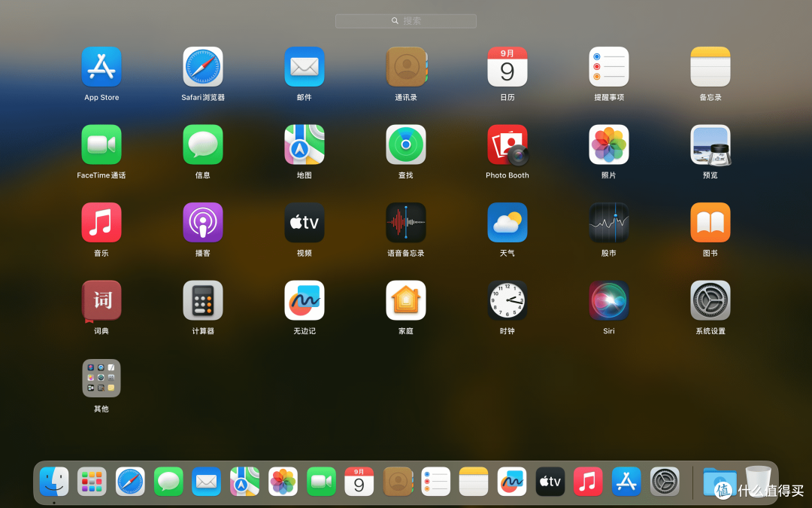This screenshot has height=508, width=812.
Task: Open Music from the Dock
Action: tap(588, 482)
